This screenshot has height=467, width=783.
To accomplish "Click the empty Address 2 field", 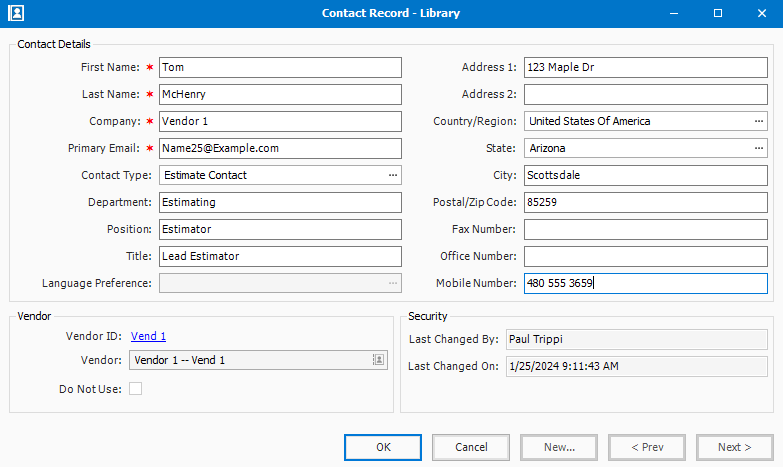I will pyautogui.click(x=645, y=94).
